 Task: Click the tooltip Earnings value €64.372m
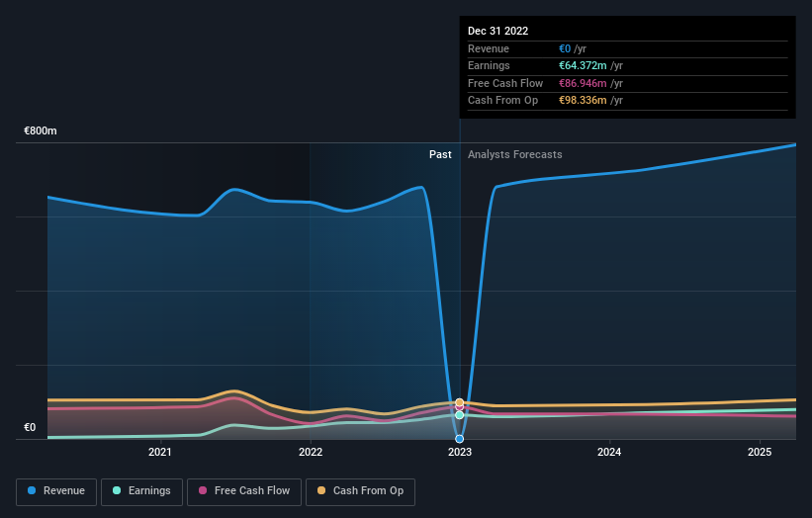583,65
